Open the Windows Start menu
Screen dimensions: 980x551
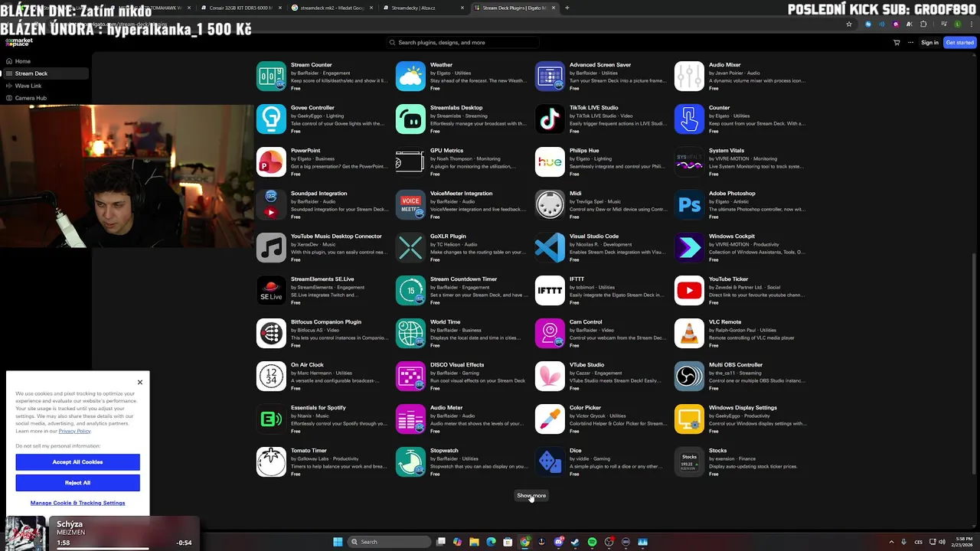[x=338, y=542]
